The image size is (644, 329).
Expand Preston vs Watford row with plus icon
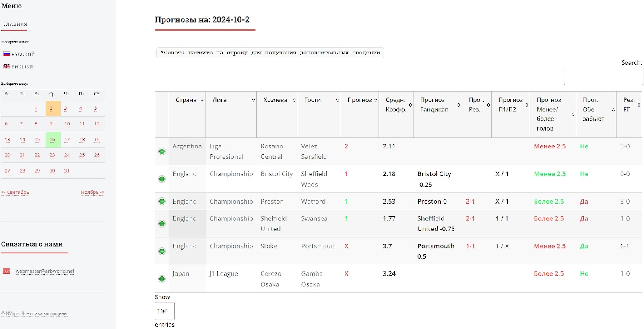pyautogui.click(x=162, y=202)
